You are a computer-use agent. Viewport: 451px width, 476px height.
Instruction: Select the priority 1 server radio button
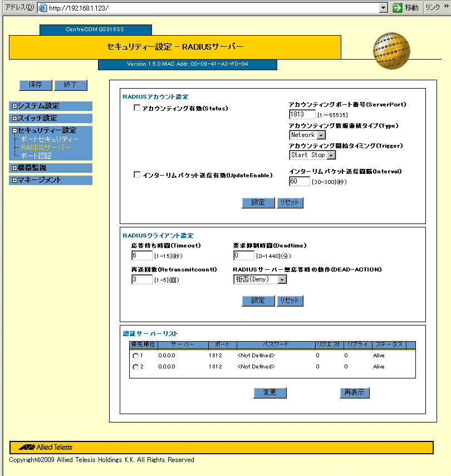[x=135, y=356]
